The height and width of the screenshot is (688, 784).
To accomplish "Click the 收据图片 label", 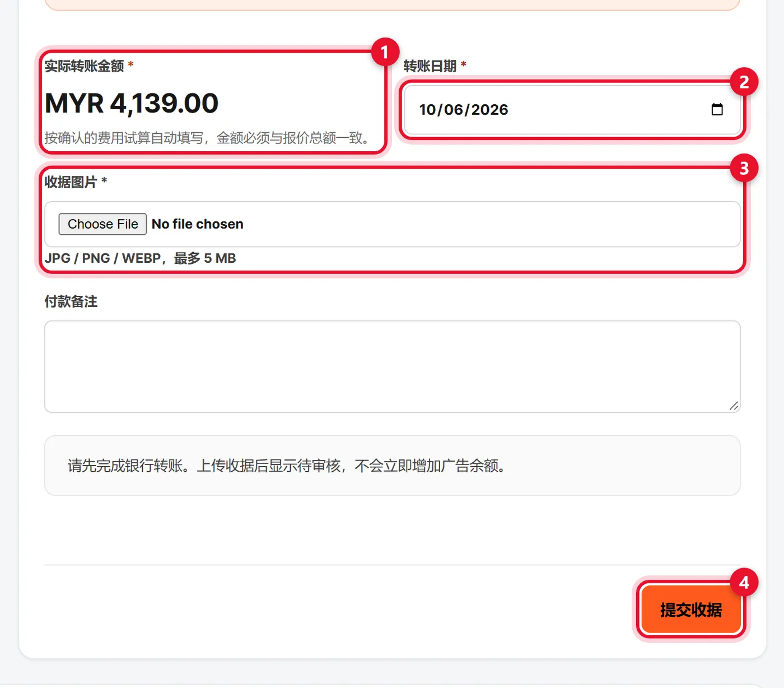I will (x=71, y=182).
